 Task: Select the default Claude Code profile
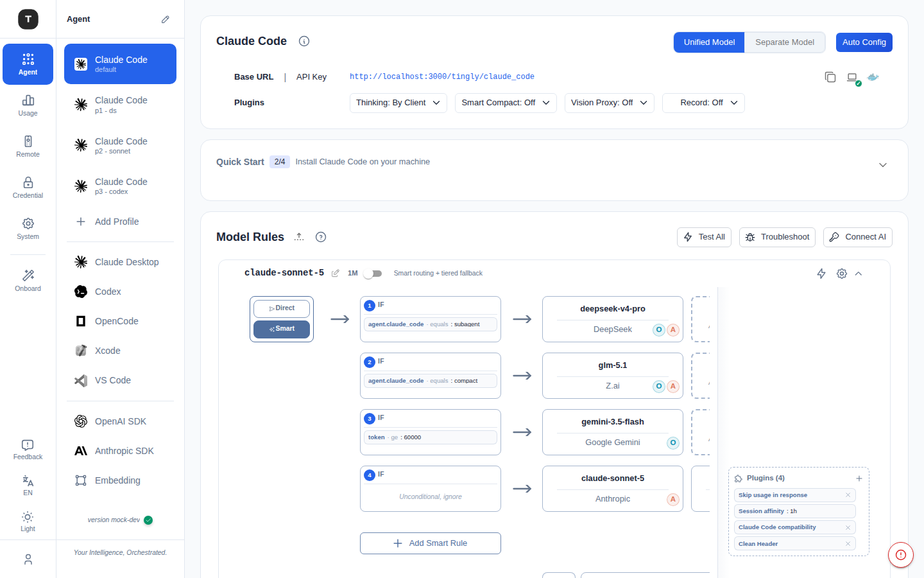120,64
